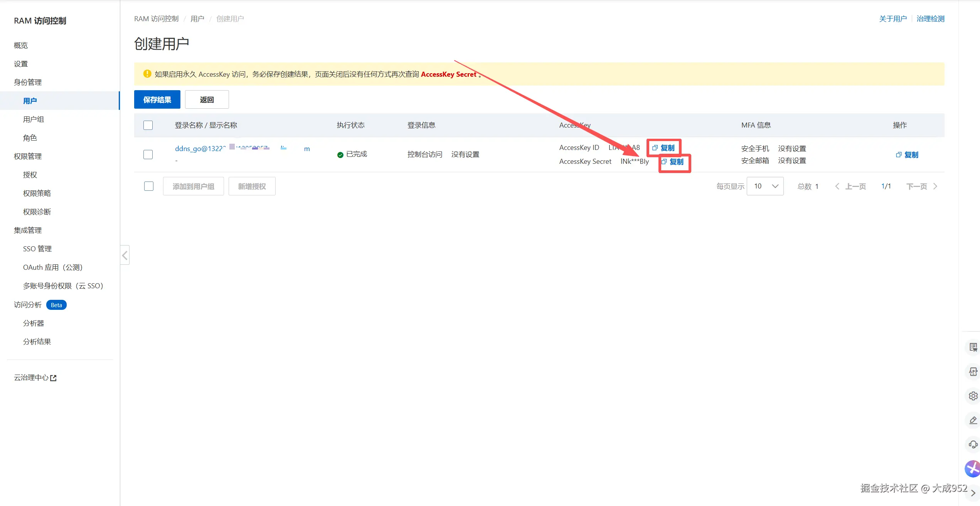
Task: Expand the floating toolbar bottom chevron
Action: (x=973, y=493)
